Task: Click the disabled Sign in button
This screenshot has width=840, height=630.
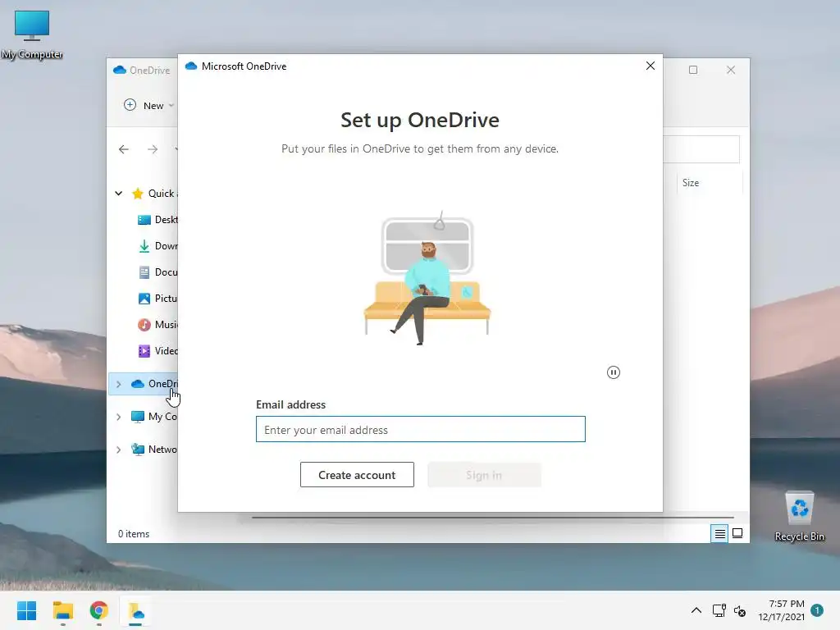Action: (484, 475)
